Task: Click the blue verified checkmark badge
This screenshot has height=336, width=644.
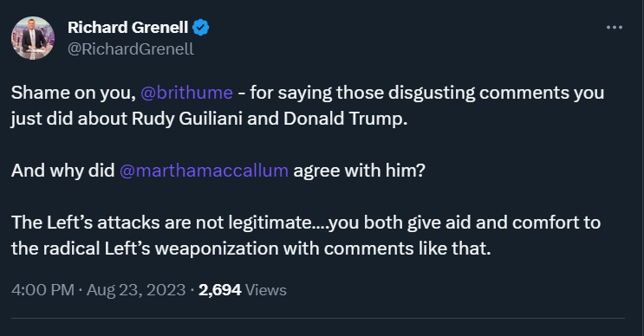Action: pyautogui.click(x=201, y=28)
